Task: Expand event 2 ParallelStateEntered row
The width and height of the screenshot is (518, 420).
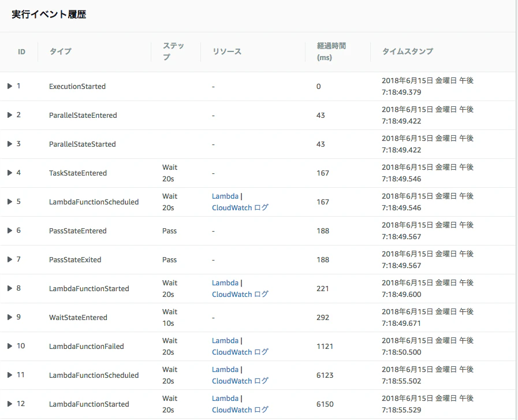Action: [10, 115]
